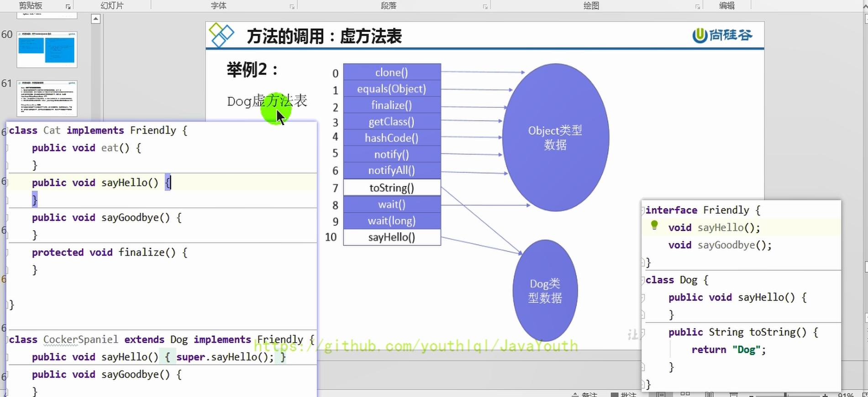This screenshot has width=868, height=397.
Task: Click the zoom slider handle
Action: pyautogui.click(x=785, y=395)
